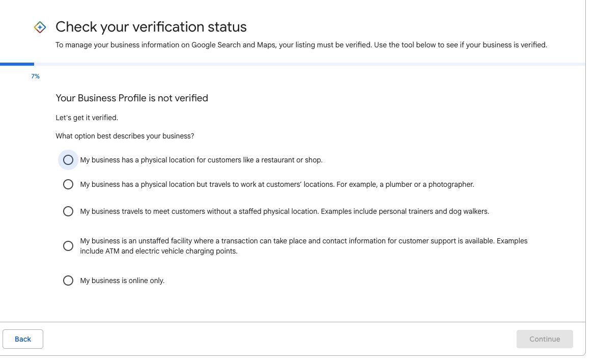This screenshot has height=364, width=596.
Task: Select the personal trainers and dog walkers option
Action: tap(68, 211)
